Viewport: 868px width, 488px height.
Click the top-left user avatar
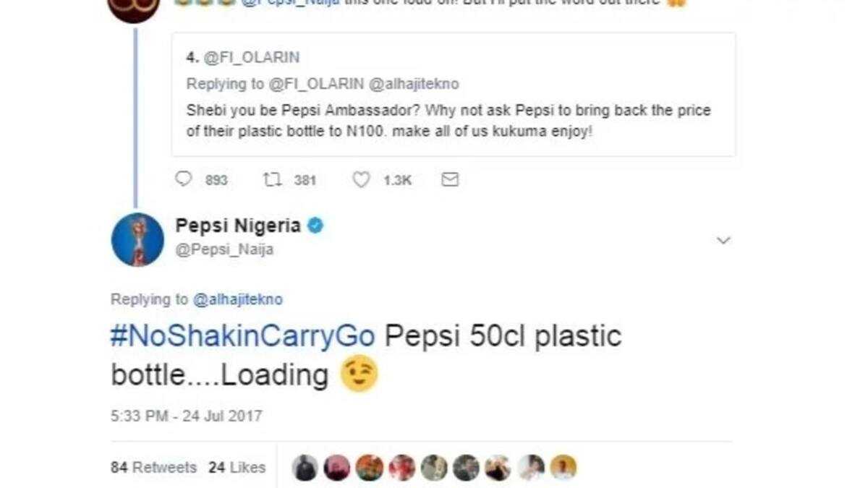pyautogui.click(x=134, y=7)
